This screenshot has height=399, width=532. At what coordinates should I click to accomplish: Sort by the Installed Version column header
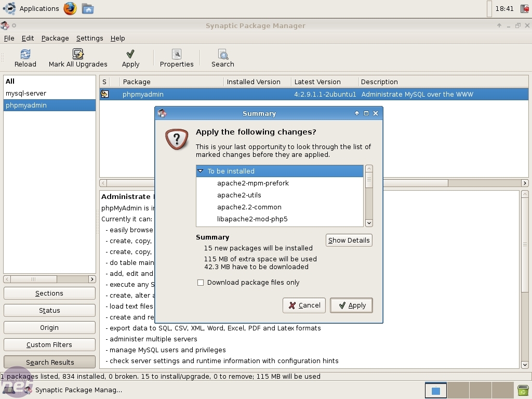pyautogui.click(x=258, y=82)
